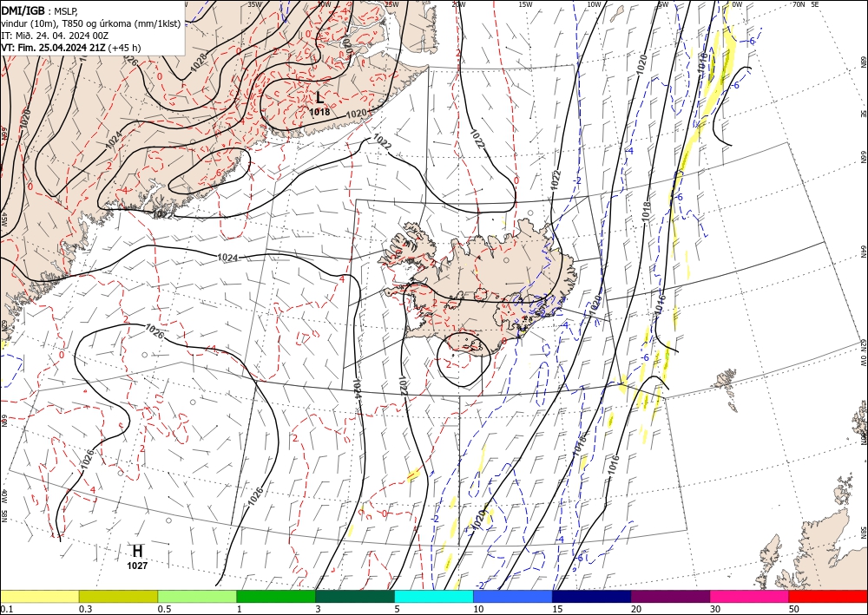The height and width of the screenshot is (615, 868).
Task: Click the '0.1' legend value
Action: pos(7,609)
